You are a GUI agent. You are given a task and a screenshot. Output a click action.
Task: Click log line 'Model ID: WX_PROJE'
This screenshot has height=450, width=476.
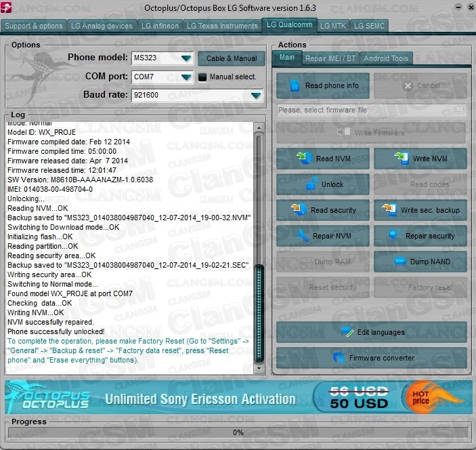click(41, 132)
